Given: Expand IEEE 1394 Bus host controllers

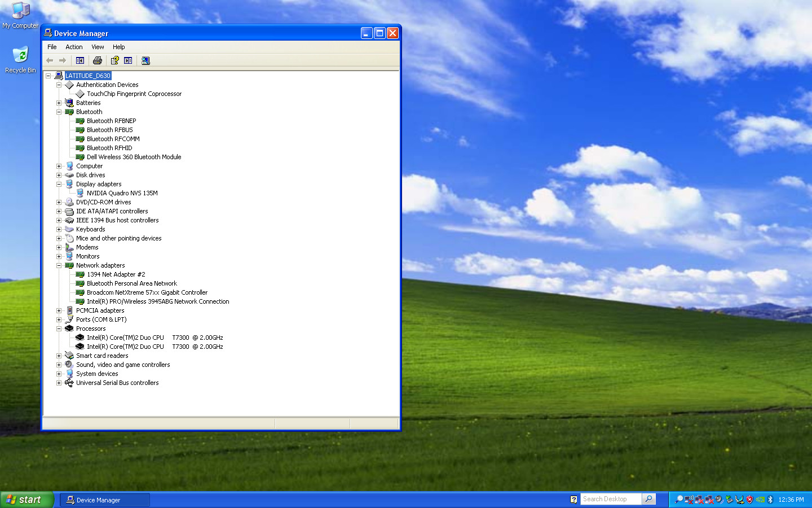Looking at the screenshot, I should (59, 220).
